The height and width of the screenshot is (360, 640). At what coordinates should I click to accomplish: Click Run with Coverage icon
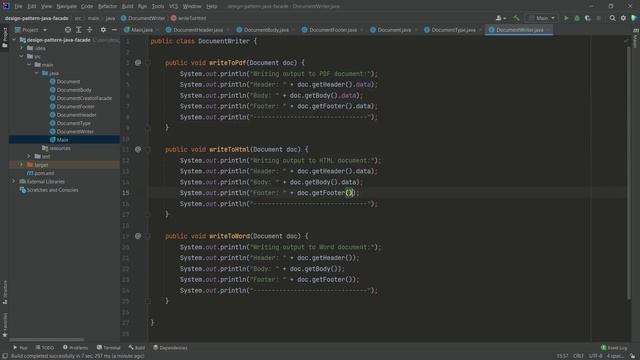(x=588, y=18)
